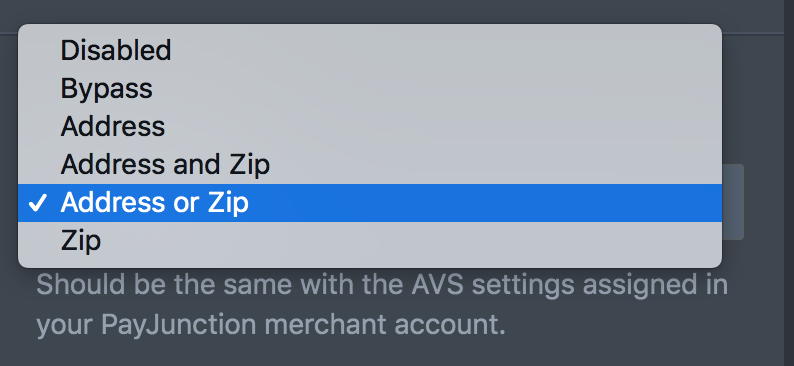Dismiss menu by clicking dark area below text
The height and width of the screenshot is (366, 794).
tap(392, 354)
